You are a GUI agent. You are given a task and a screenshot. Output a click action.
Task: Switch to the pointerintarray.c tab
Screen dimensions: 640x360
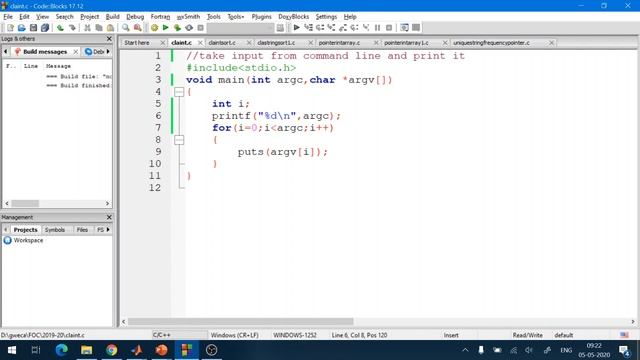pos(339,42)
